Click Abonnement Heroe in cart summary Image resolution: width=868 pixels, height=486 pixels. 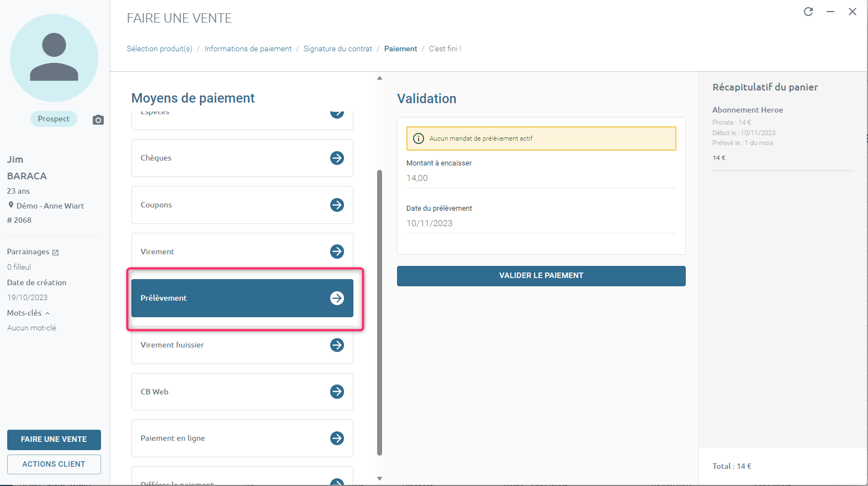[748, 110]
